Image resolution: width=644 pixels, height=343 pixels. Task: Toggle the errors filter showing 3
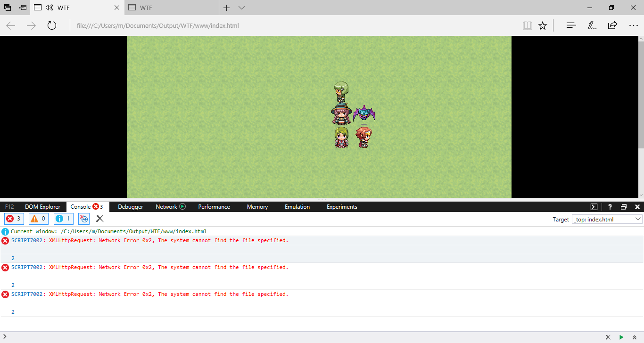(14, 219)
